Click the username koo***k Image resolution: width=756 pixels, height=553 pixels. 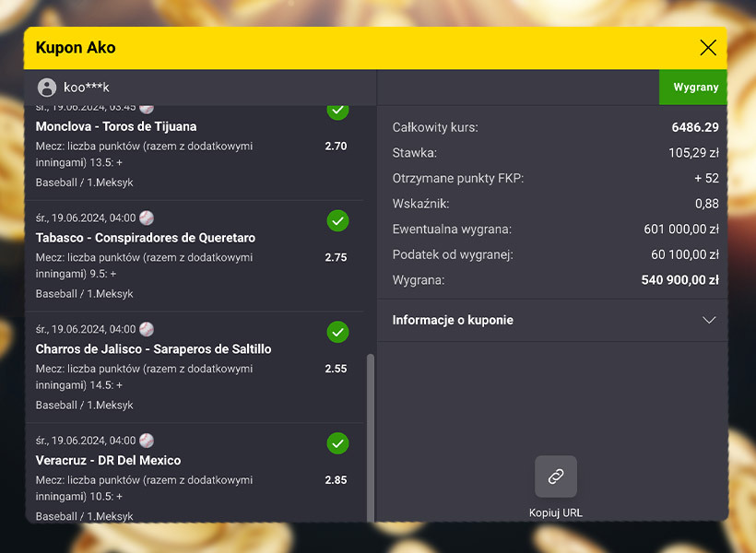[87, 88]
